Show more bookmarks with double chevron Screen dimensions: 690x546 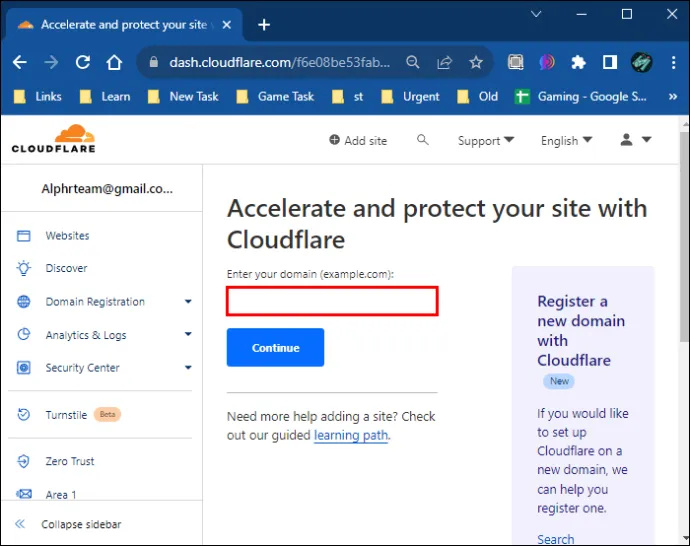pyautogui.click(x=673, y=96)
